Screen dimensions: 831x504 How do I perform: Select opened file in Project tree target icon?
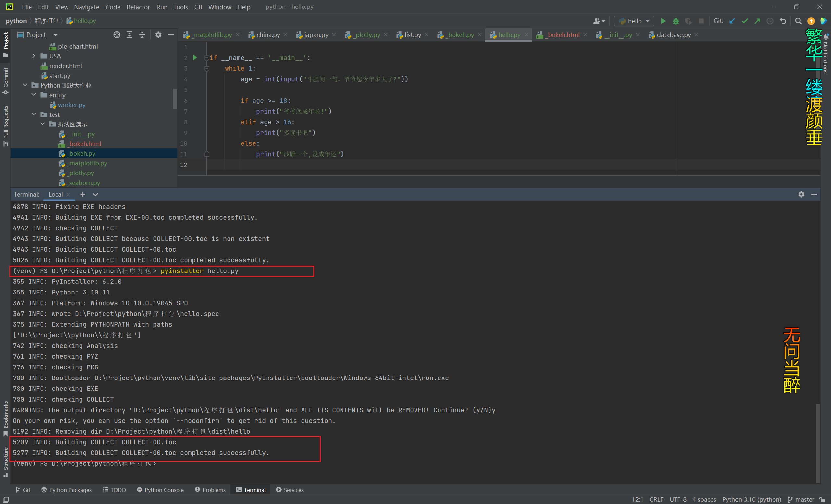point(117,35)
